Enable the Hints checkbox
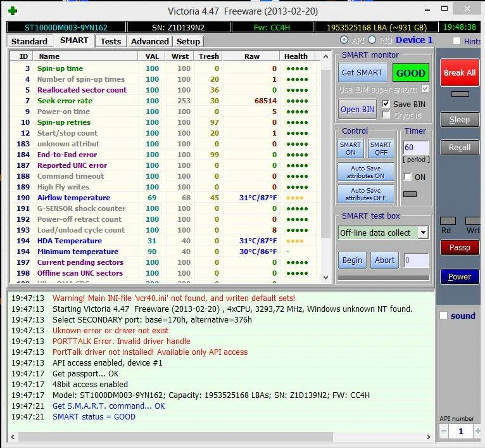This screenshot has width=485, height=448. click(457, 41)
